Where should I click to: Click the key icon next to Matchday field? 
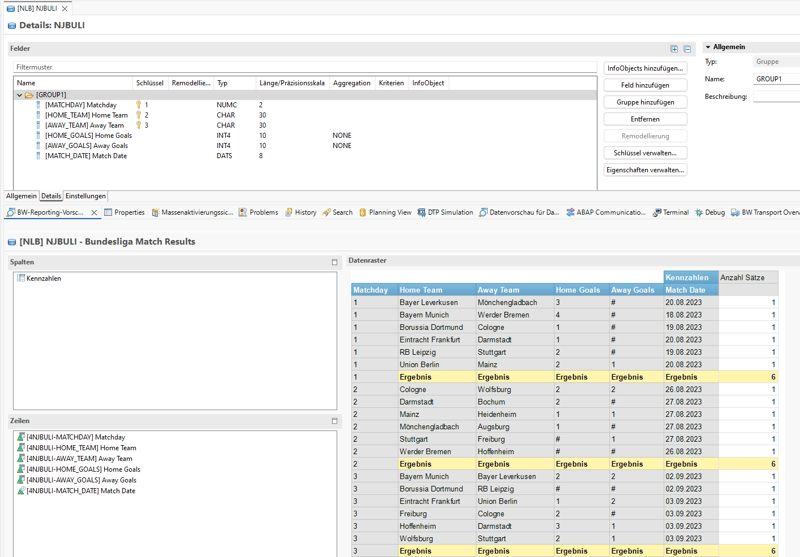coord(139,105)
